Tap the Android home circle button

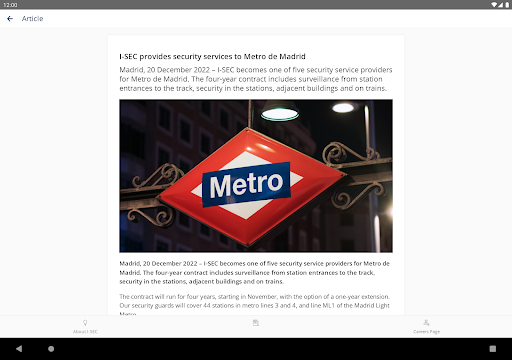pos(51,349)
